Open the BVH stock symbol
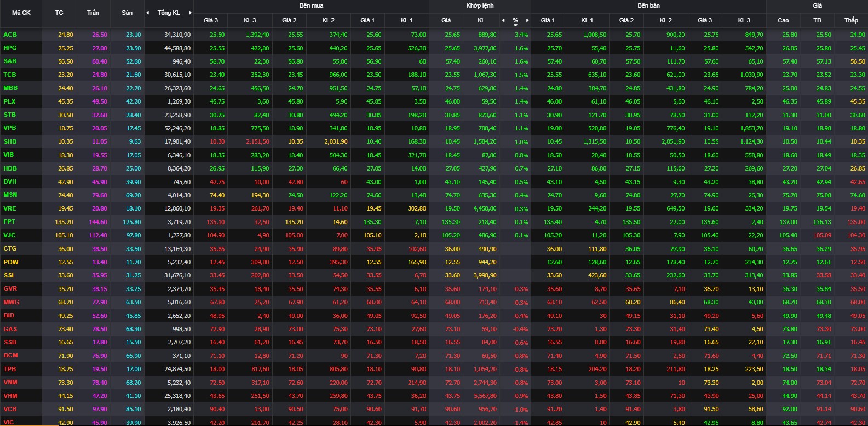The image size is (868, 426). 10,181
